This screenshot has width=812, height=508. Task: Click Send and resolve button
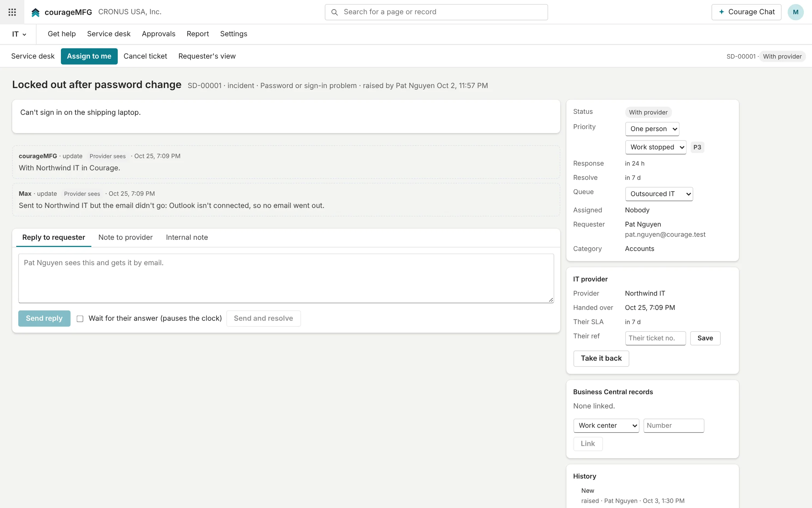click(263, 318)
